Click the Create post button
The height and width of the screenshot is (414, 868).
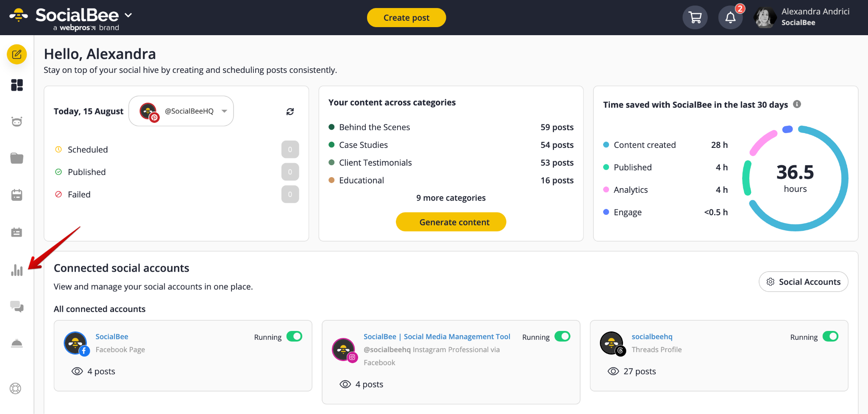tap(406, 18)
